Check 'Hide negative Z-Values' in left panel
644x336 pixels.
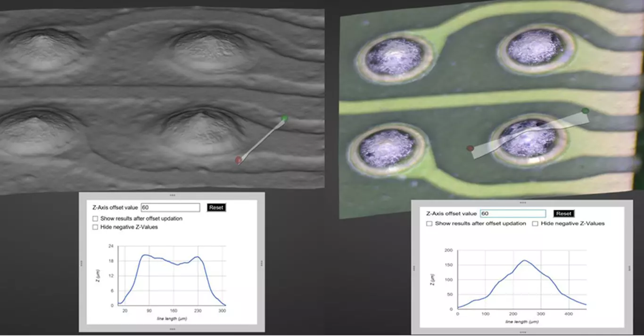click(x=95, y=227)
